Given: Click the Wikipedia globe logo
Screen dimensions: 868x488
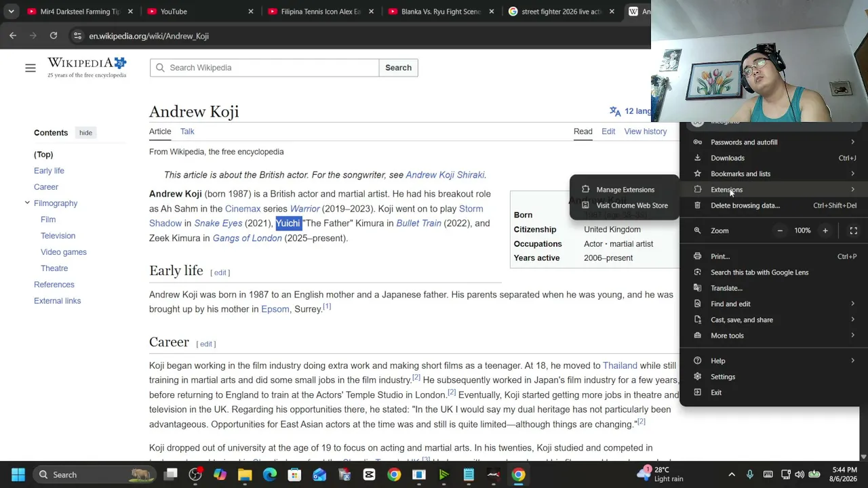Looking at the screenshot, I should tap(87, 67).
